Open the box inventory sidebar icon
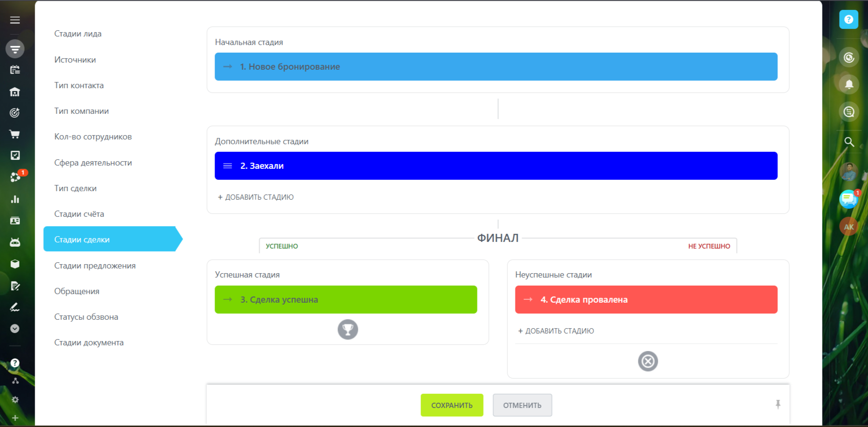The image size is (868, 427). click(15, 264)
